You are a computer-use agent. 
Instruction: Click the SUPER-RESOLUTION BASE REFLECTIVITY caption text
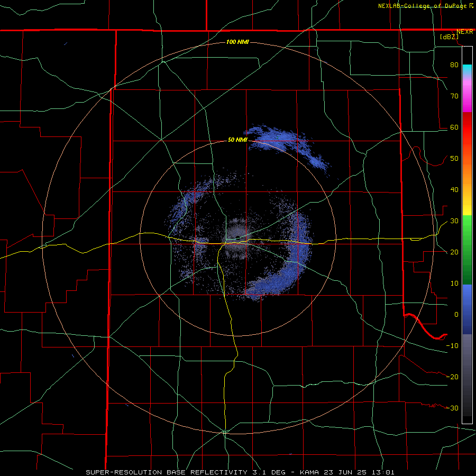(167, 472)
